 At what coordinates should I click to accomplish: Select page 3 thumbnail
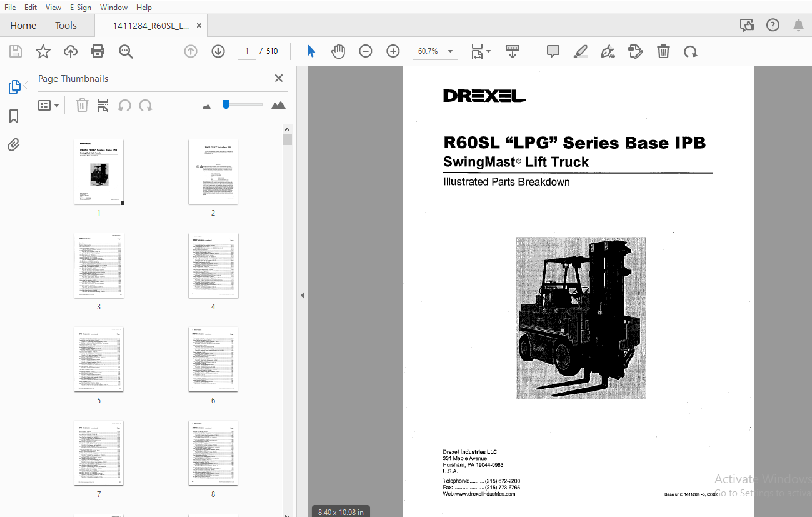click(x=99, y=266)
